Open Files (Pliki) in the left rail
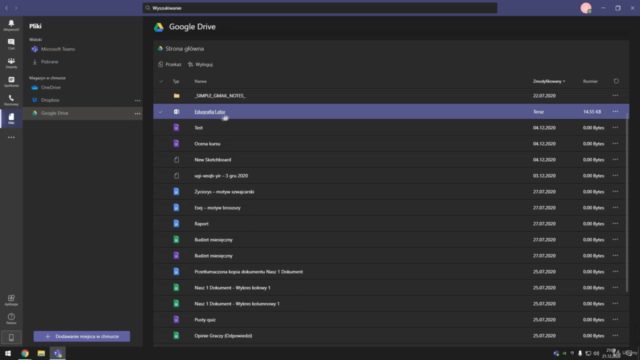 pyautogui.click(x=11, y=119)
